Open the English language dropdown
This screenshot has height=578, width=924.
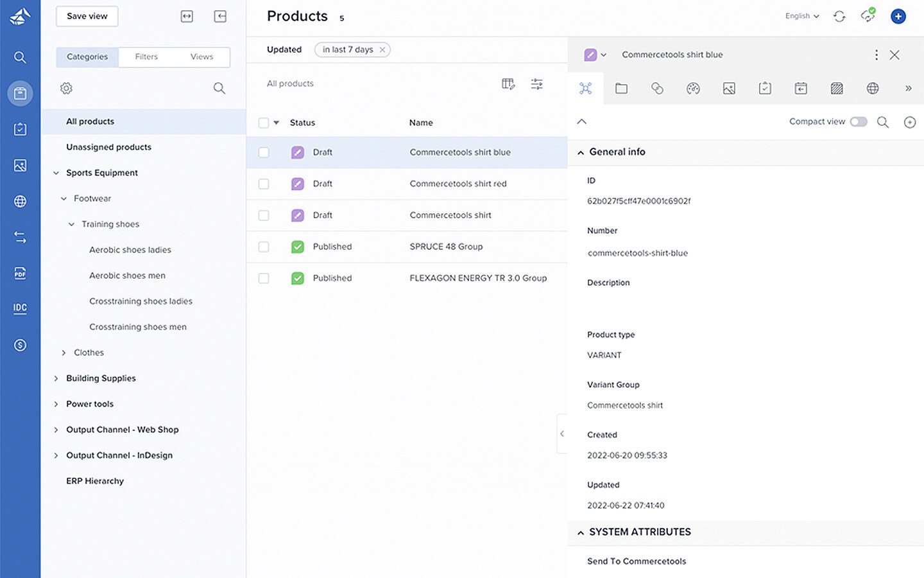[802, 16]
